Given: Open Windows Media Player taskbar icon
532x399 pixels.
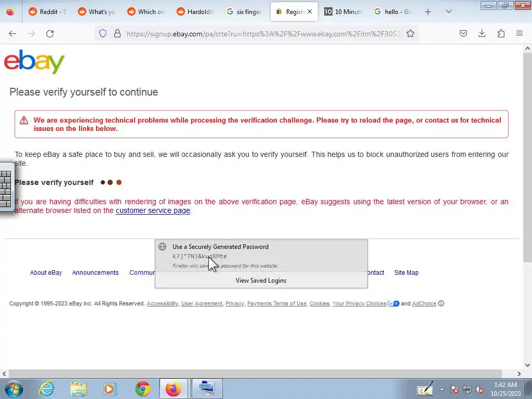Looking at the screenshot, I should click(x=110, y=389).
